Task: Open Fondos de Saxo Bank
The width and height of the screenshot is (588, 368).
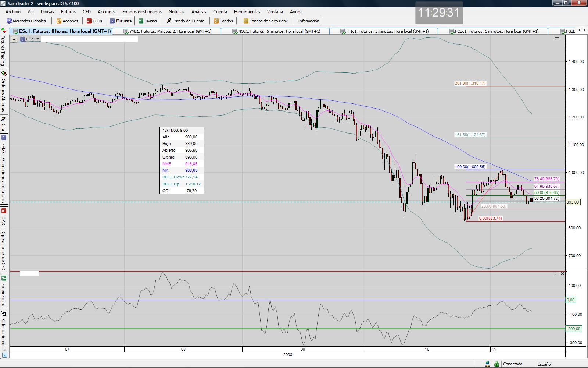Action: (265, 21)
